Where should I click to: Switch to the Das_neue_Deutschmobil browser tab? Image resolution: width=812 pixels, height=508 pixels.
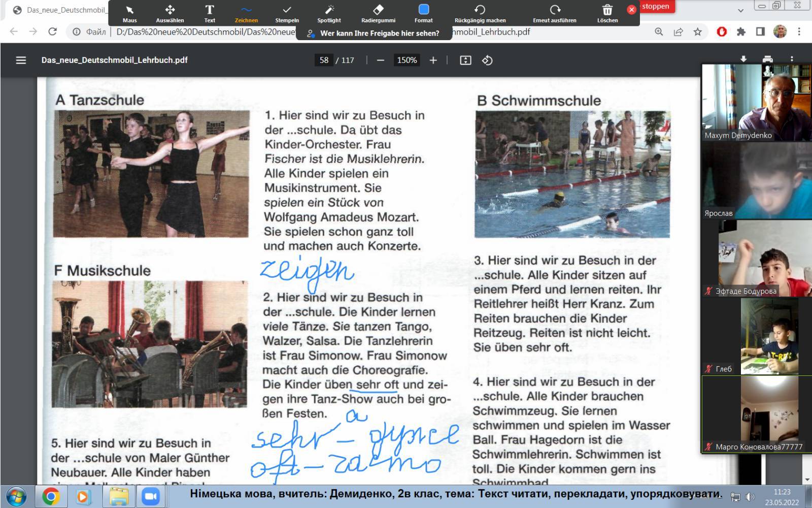tap(61, 10)
